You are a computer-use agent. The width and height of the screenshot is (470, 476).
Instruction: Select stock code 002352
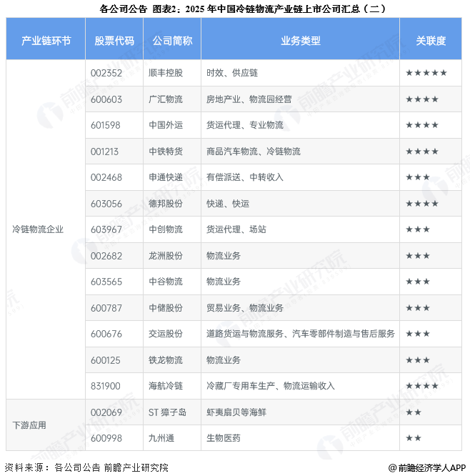[x=106, y=73]
